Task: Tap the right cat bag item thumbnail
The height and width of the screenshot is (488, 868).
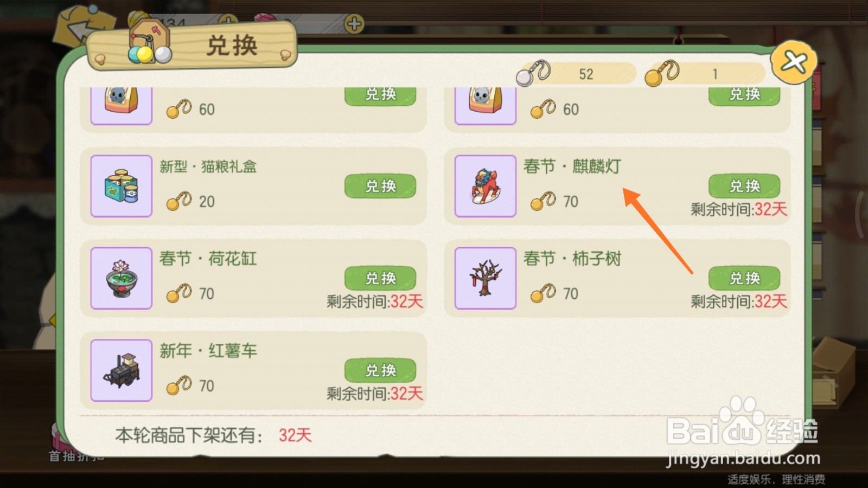Action: click(x=485, y=106)
